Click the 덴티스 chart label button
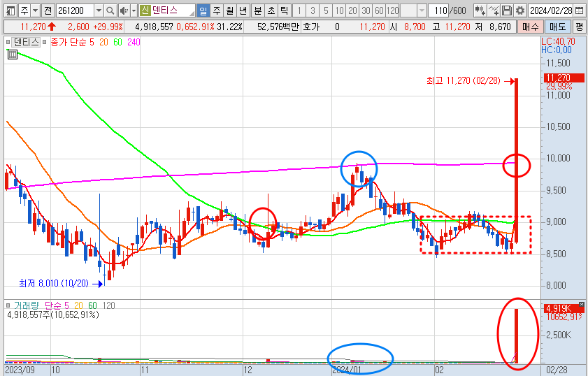Viewport: 588px width, 376px height. 25,42
